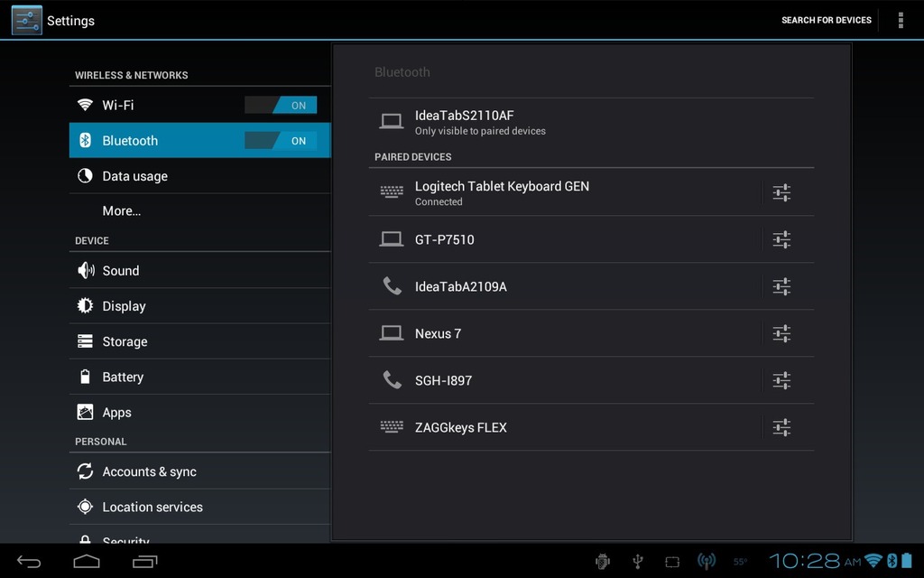Tap settings sliders icon for IdeaTabA2109A
Viewport: 924px width, 578px height.
781,286
